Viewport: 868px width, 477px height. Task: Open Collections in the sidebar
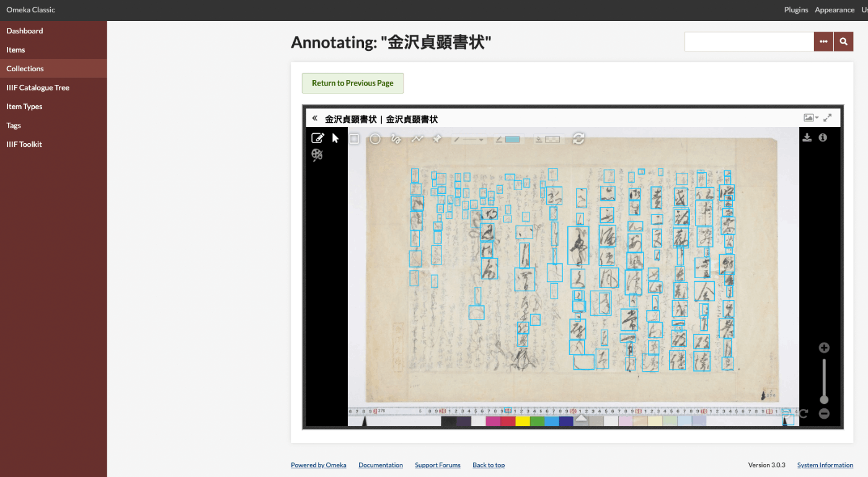[x=53, y=69]
